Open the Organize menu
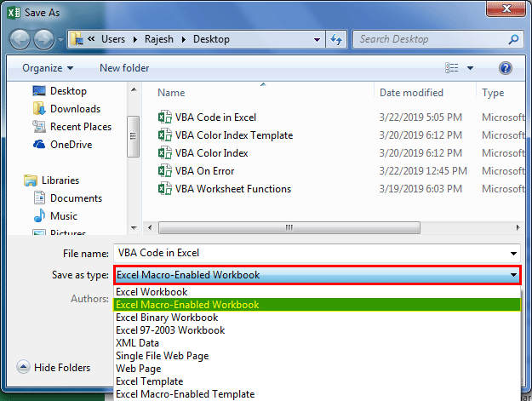 [48, 68]
